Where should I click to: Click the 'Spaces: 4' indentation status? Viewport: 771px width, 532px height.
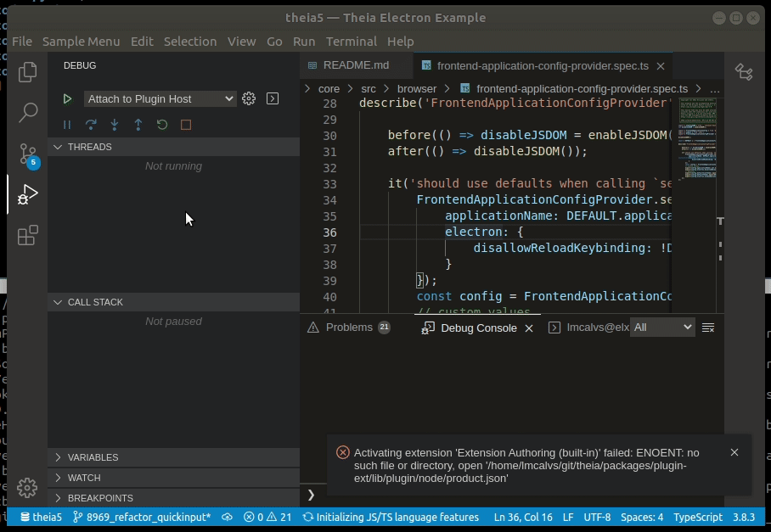point(642,518)
